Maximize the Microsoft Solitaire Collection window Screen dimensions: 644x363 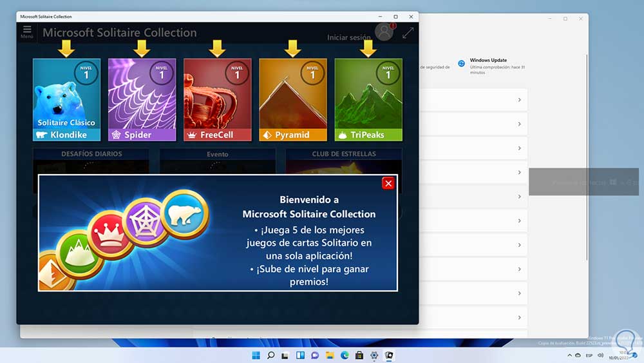click(395, 17)
